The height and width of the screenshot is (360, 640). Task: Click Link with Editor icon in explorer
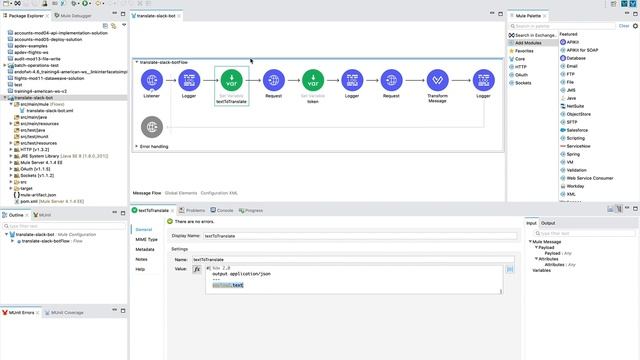(113, 26)
